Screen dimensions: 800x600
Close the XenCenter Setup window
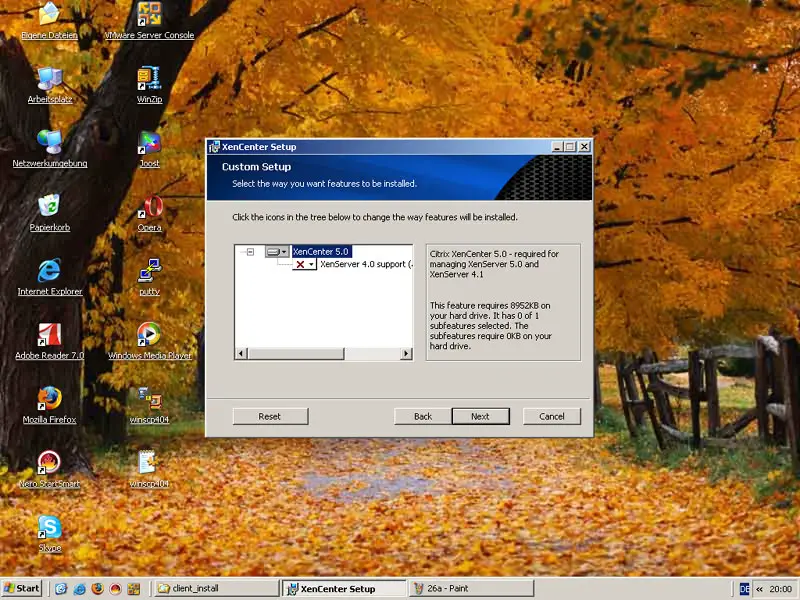[585, 147]
